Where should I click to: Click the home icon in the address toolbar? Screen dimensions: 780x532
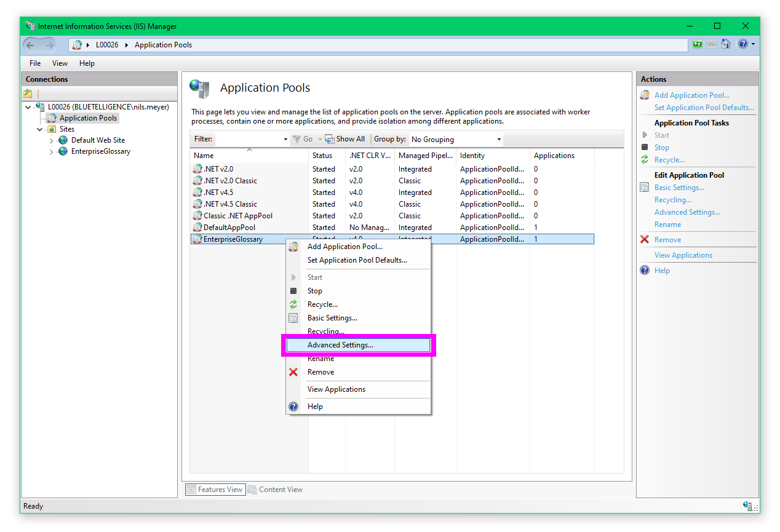pos(726,44)
